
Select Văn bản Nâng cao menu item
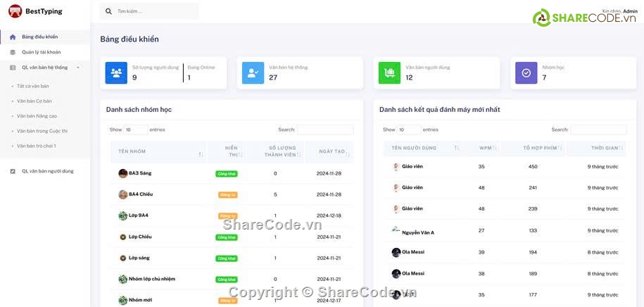click(x=37, y=115)
